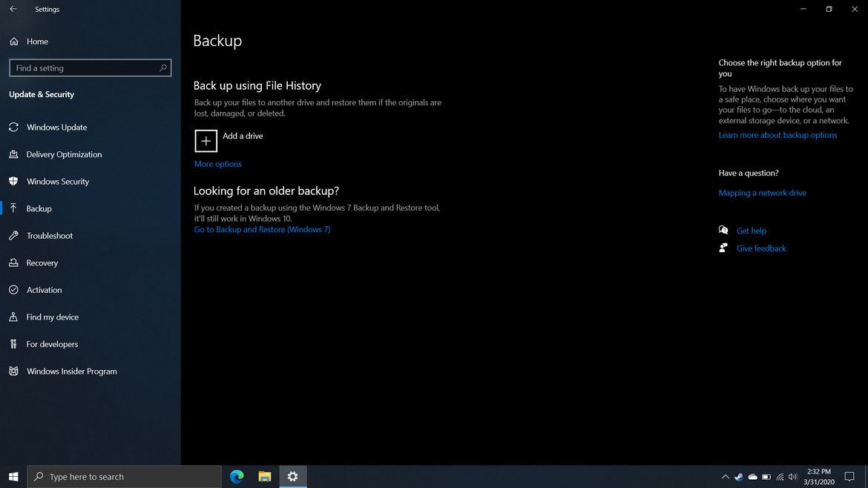
Task: Go to Backup and Restore (Windows 7)
Action: pyautogui.click(x=262, y=229)
